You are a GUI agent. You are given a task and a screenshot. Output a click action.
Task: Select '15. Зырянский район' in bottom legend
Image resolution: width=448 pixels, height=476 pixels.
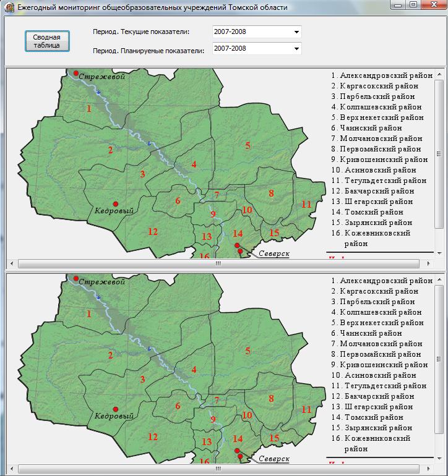[372, 428]
